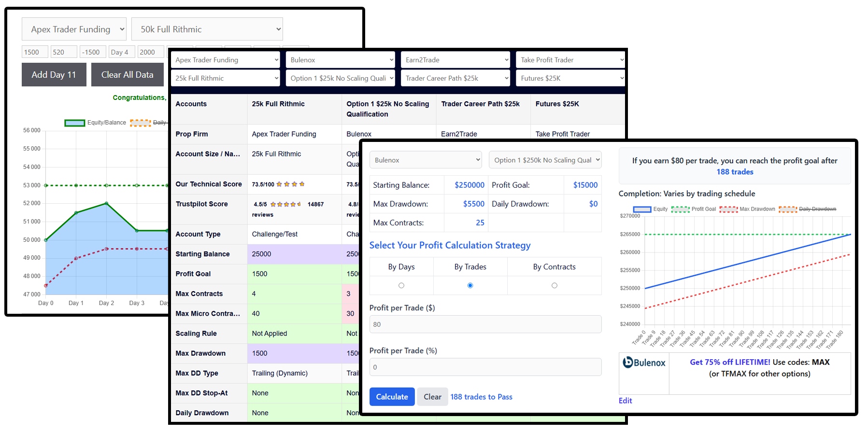Image resolution: width=868 pixels, height=433 pixels.
Task: Click the Edit link below the banner
Action: pyautogui.click(x=625, y=401)
